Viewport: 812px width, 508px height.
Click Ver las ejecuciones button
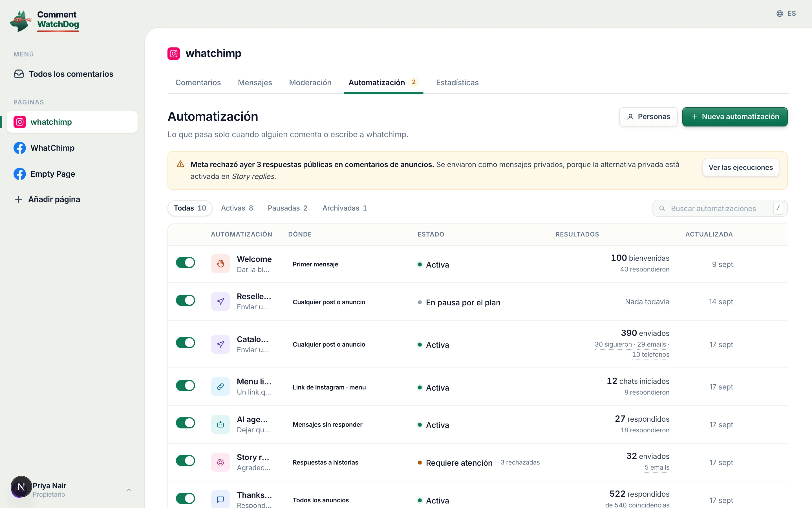(741, 168)
